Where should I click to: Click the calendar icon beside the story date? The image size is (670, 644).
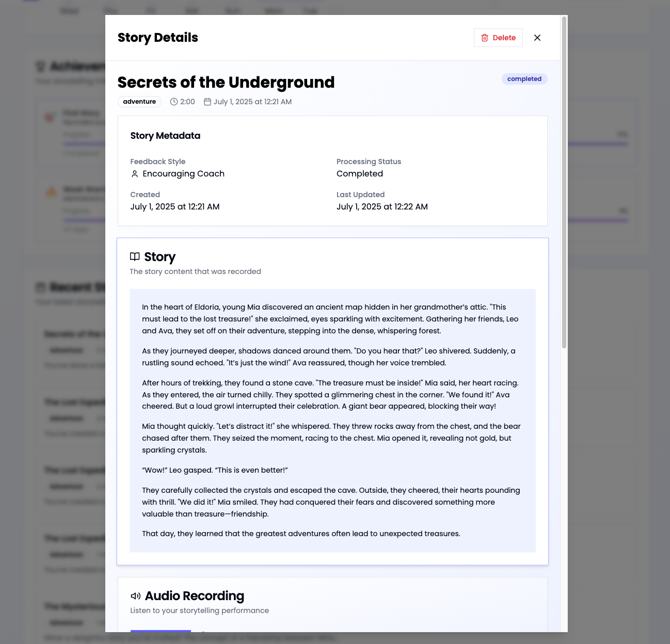[x=208, y=102]
